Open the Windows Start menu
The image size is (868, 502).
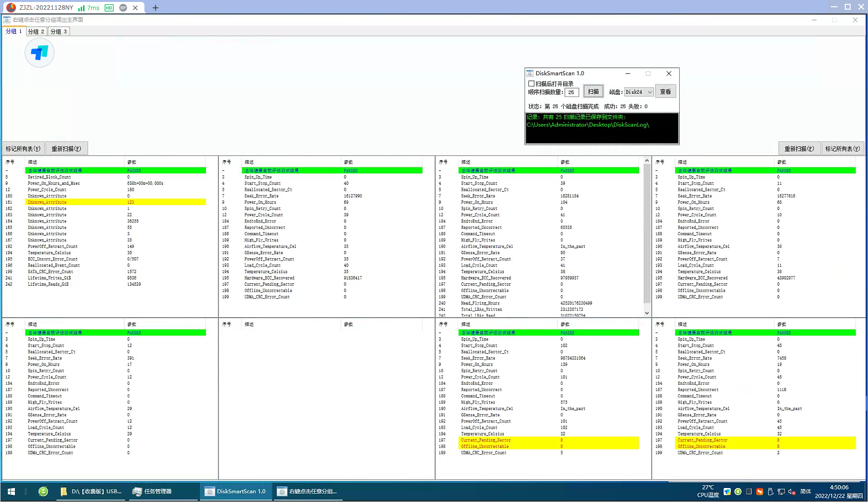coord(11,491)
